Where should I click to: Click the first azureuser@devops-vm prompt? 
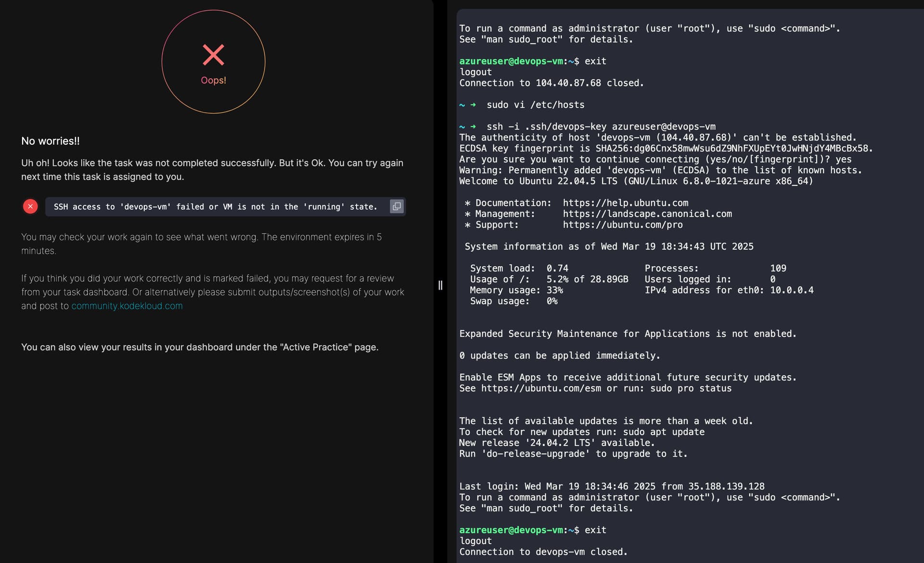tap(511, 61)
